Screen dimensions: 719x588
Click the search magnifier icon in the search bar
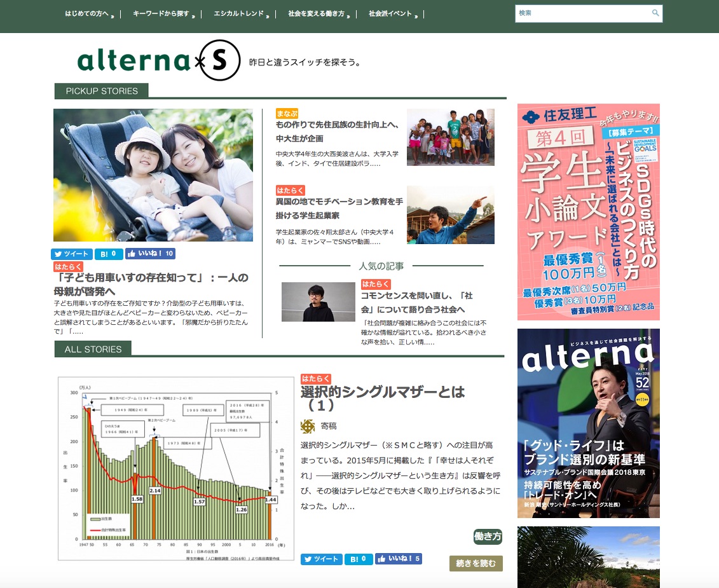[656, 13]
